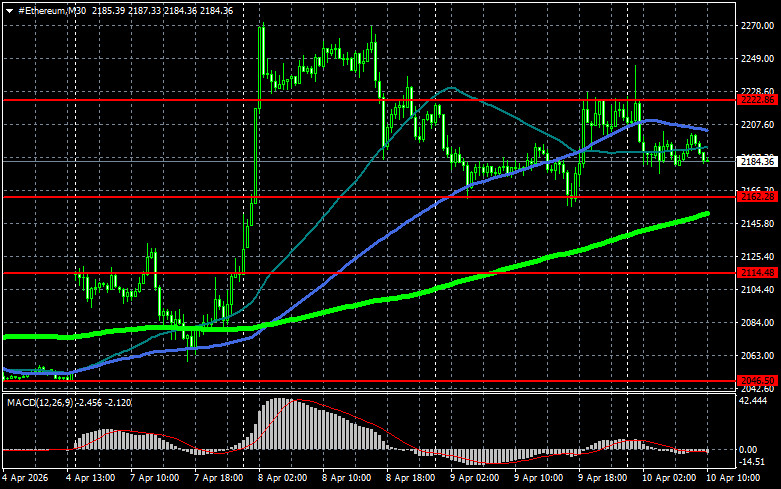Click the 42.444 MACD scale value
The height and width of the screenshot is (489, 781).
point(755,401)
